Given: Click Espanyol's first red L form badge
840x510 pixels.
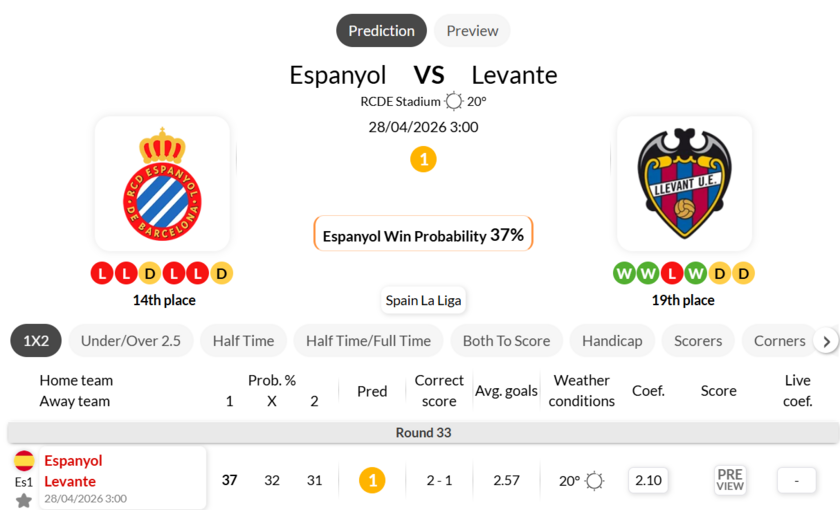Looking at the screenshot, I should pyautogui.click(x=102, y=273).
